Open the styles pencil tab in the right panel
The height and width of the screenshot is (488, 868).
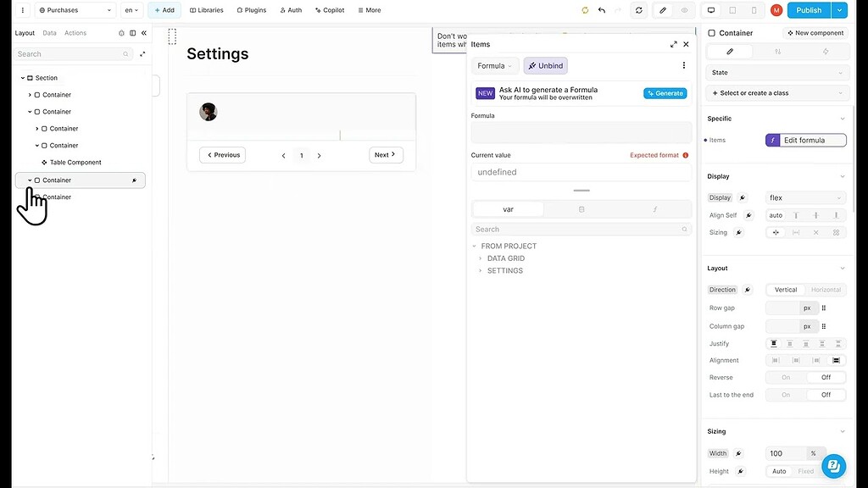(731, 51)
